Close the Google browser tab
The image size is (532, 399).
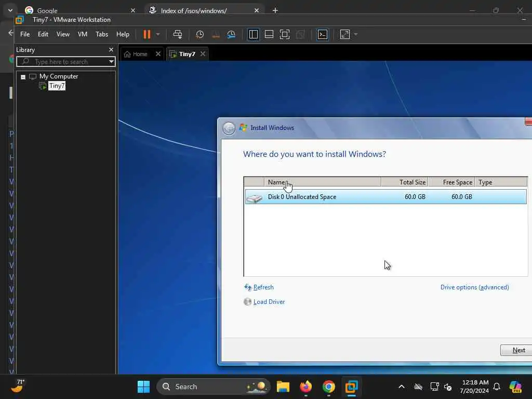point(133,10)
